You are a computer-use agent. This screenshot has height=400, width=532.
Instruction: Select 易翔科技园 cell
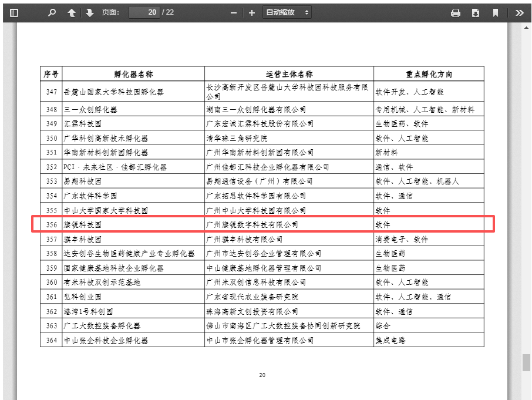pos(133,181)
